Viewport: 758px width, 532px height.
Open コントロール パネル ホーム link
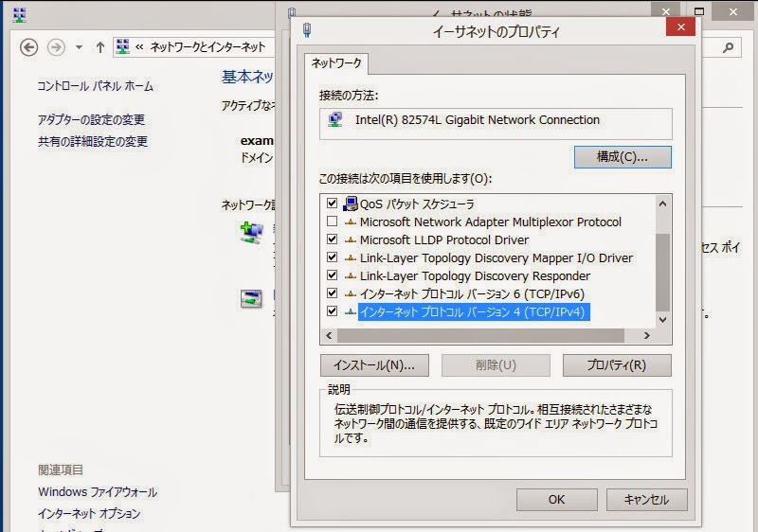96,86
